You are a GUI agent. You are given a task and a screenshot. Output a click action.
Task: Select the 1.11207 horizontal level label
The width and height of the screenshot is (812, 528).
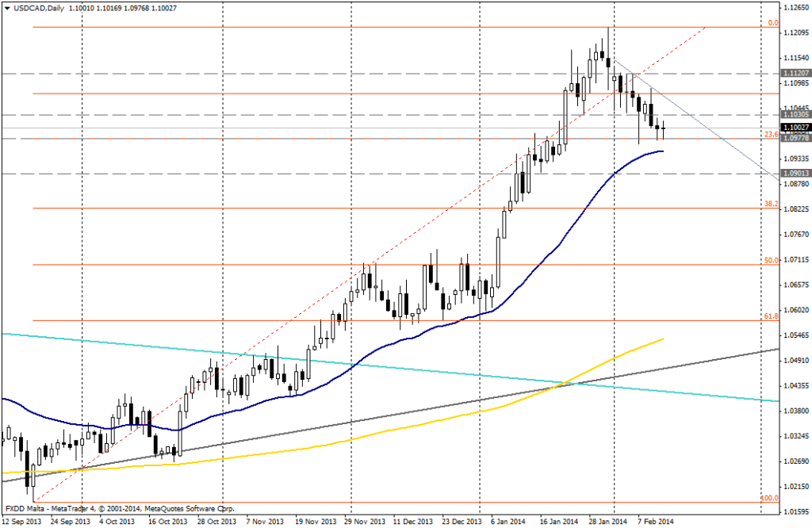point(795,73)
